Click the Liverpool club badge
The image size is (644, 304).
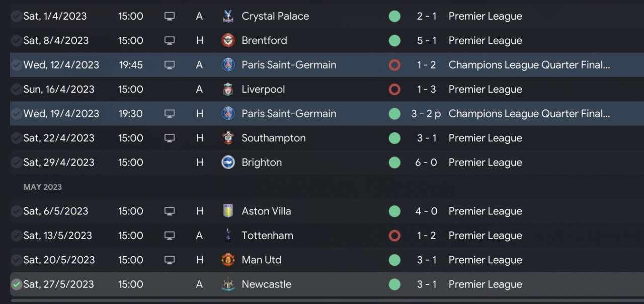click(228, 89)
